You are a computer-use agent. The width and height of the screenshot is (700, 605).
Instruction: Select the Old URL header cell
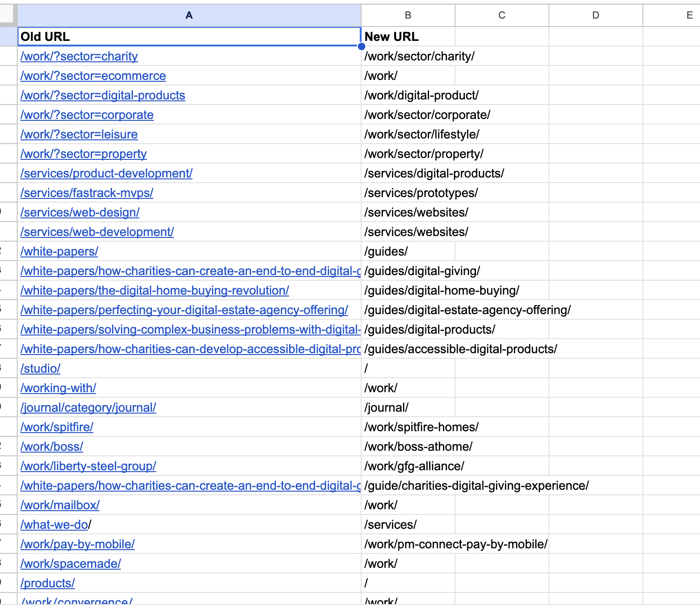pos(189,37)
